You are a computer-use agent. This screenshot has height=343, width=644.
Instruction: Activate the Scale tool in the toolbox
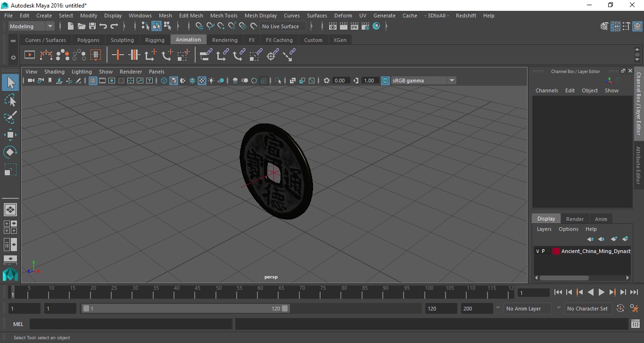click(10, 169)
